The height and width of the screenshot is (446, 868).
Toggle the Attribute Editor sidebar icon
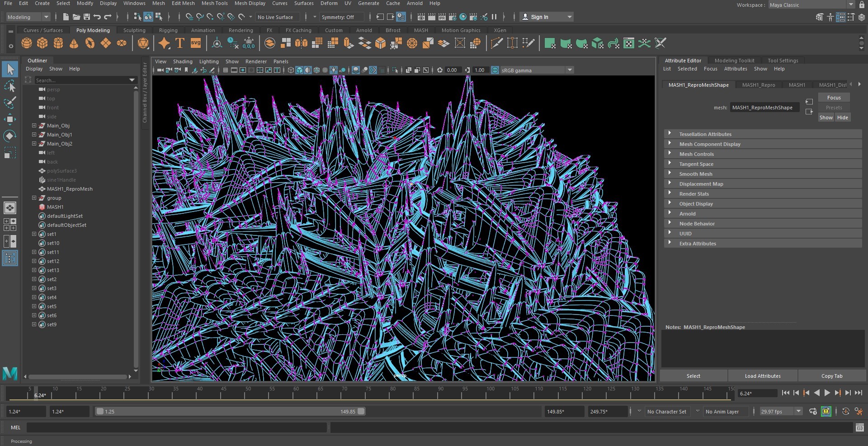tap(841, 17)
